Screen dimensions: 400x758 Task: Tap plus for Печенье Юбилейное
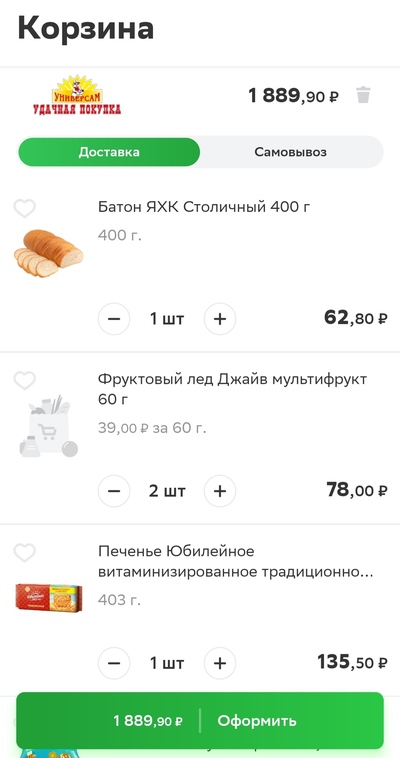tap(220, 663)
